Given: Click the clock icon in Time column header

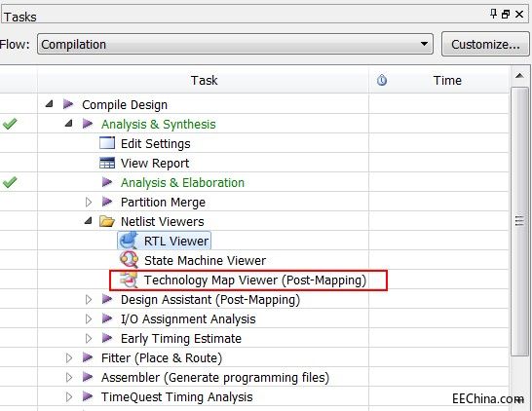Looking at the screenshot, I should [382, 80].
